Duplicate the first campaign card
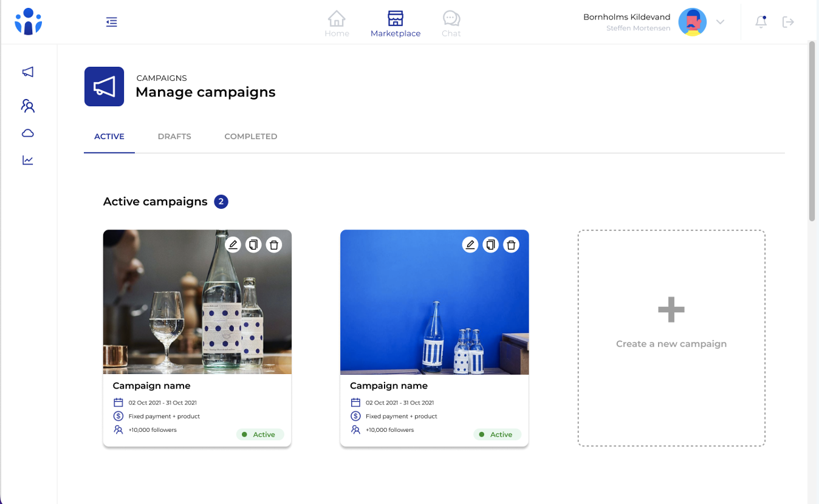This screenshot has width=819, height=504. pyautogui.click(x=253, y=245)
